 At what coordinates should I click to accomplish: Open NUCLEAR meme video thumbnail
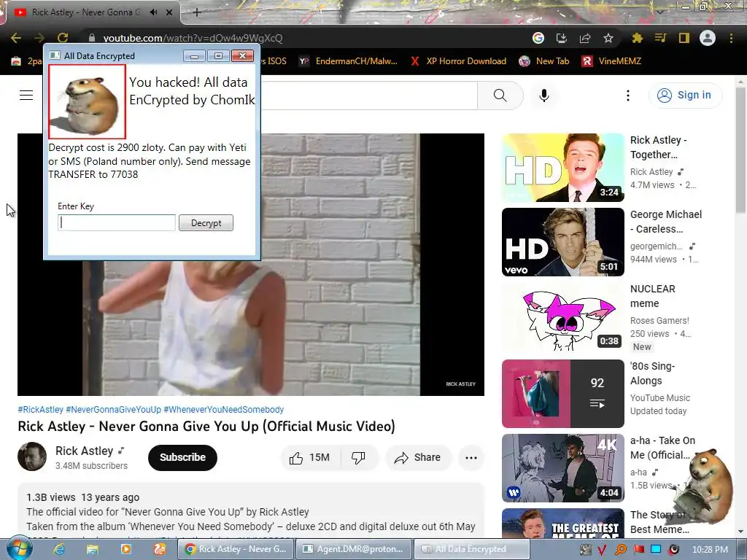click(x=562, y=316)
